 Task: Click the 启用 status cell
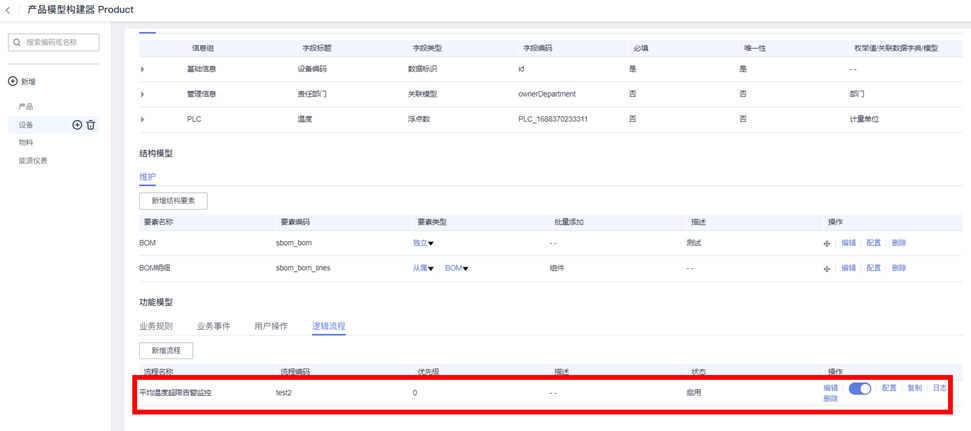pos(694,392)
